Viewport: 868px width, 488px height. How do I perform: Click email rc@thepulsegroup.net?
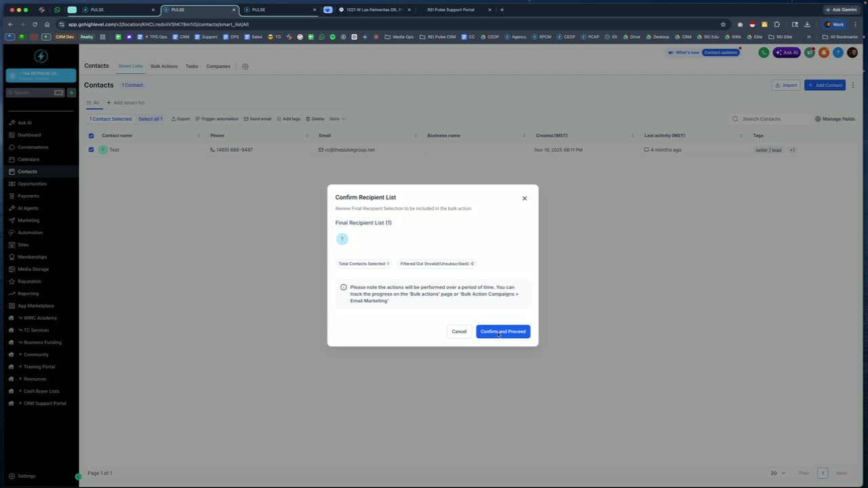click(x=350, y=150)
